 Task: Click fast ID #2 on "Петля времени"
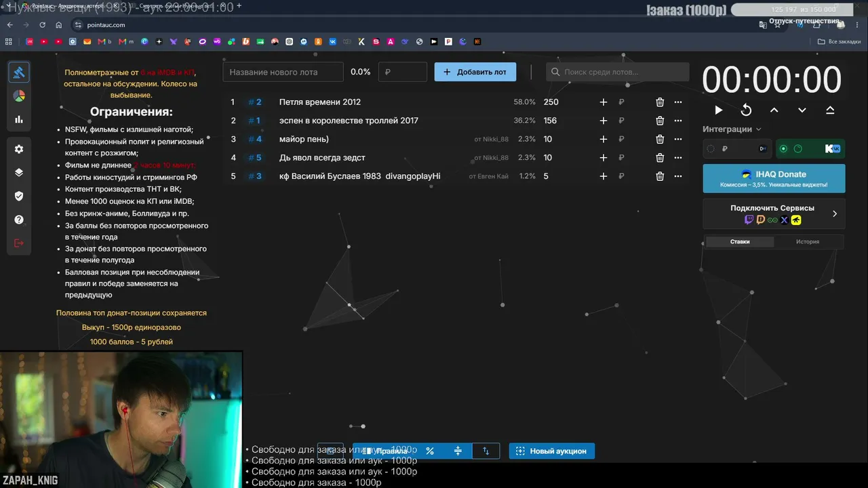click(x=254, y=102)
